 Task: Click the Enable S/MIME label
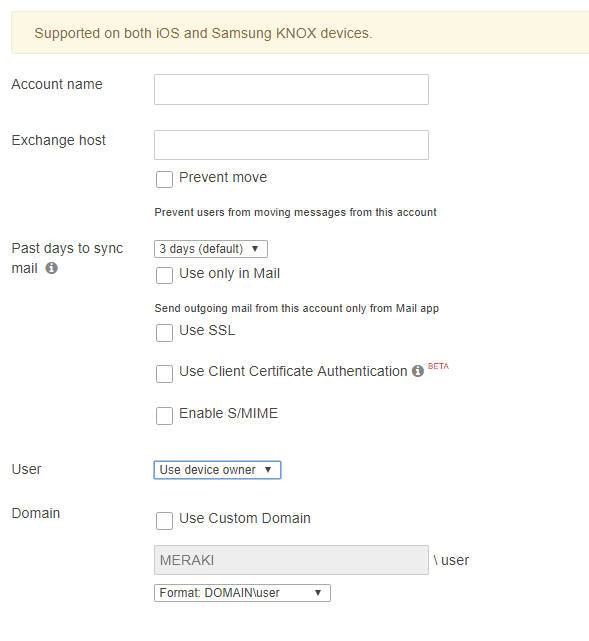coord(228,413)
